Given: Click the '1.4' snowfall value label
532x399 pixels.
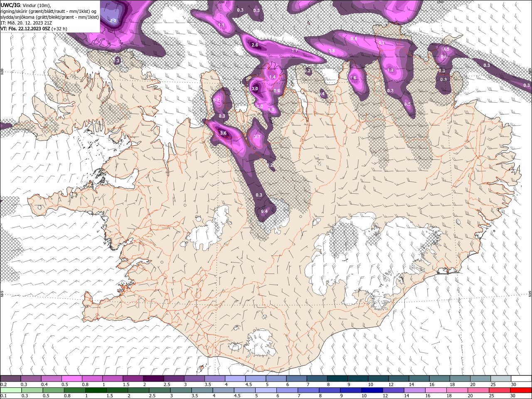Looking at the screenshot, I should click(272, 77).
